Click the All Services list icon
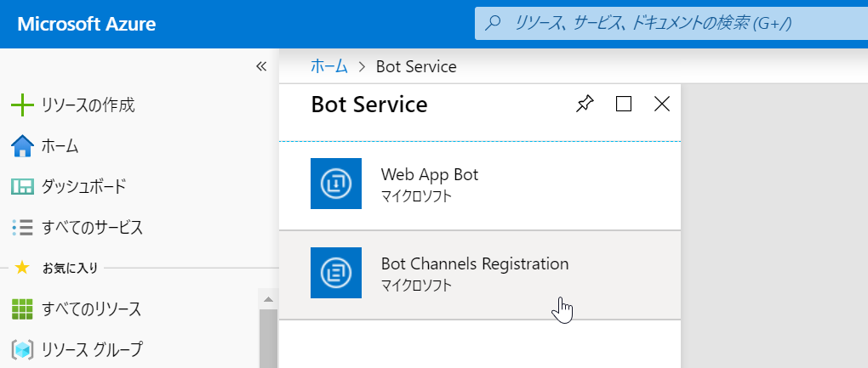 22,227
